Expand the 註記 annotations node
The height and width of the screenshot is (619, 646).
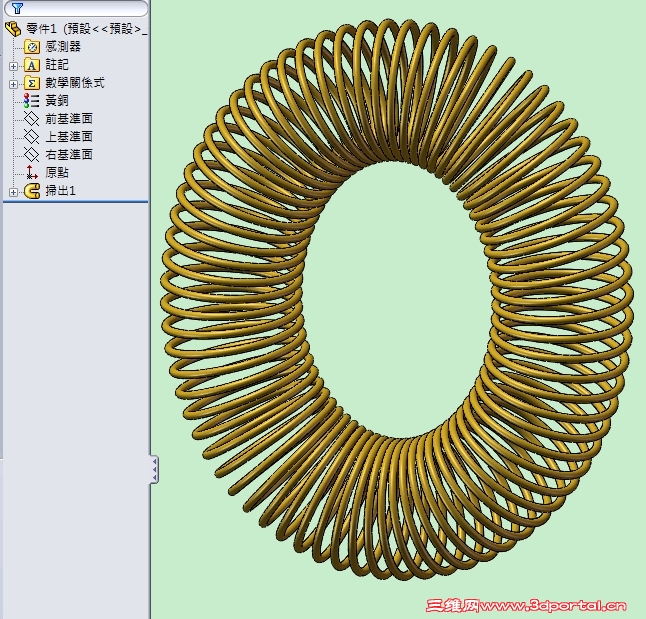tap(14, 66)
